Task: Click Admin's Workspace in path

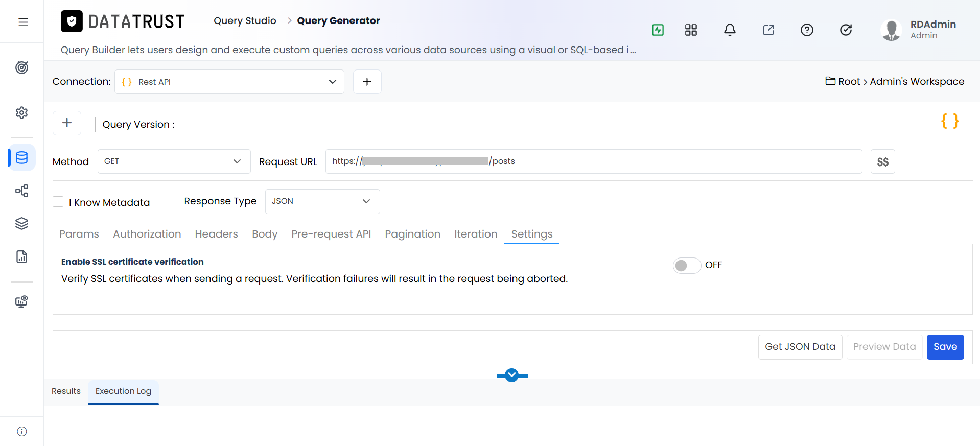Action: [917, 82]
